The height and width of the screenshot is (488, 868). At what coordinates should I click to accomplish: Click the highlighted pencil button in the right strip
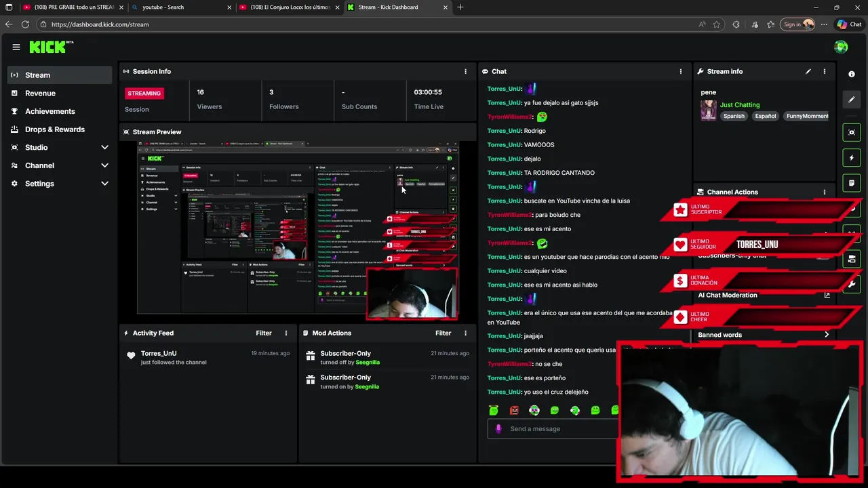point(852,100)
